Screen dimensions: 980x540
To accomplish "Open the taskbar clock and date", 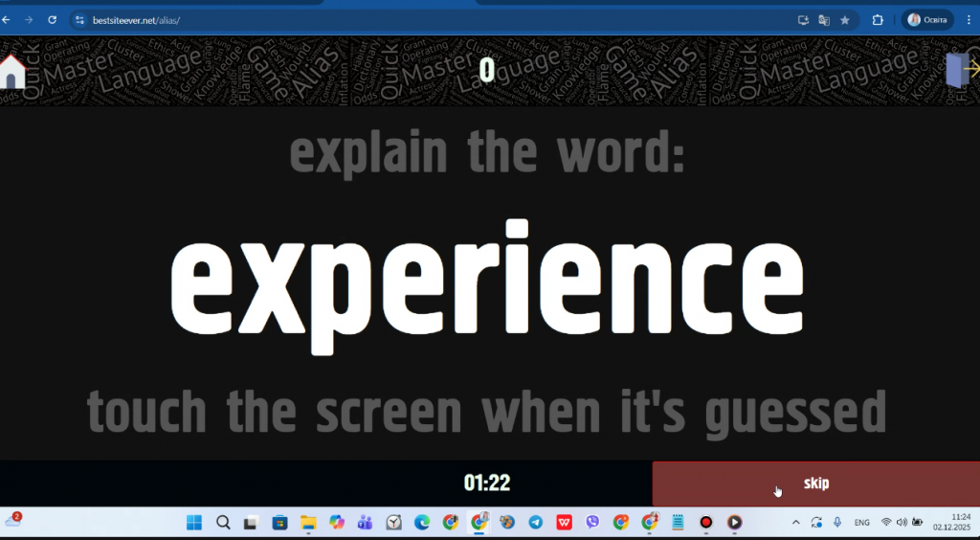I will (960, 523).
